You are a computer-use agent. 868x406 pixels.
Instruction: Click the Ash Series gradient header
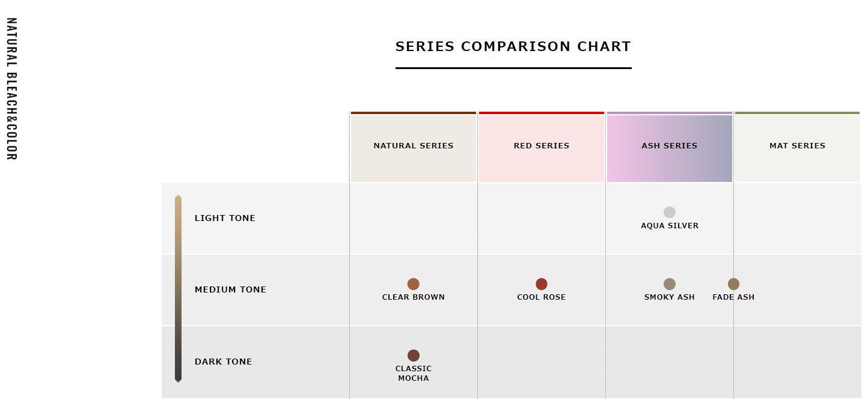[x=670, y=146]
